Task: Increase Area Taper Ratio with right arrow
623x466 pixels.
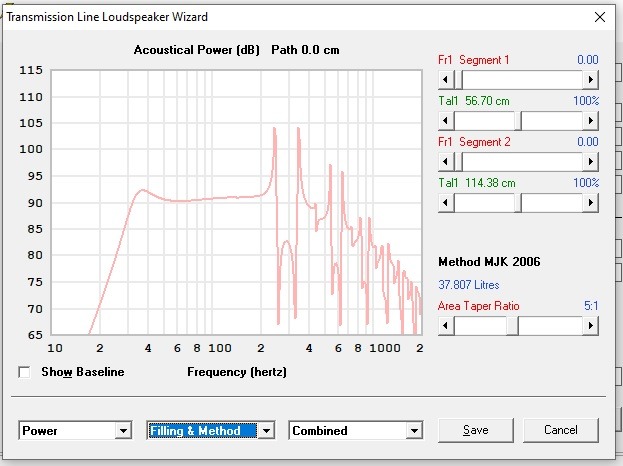Action: click(x=590, y=326)
